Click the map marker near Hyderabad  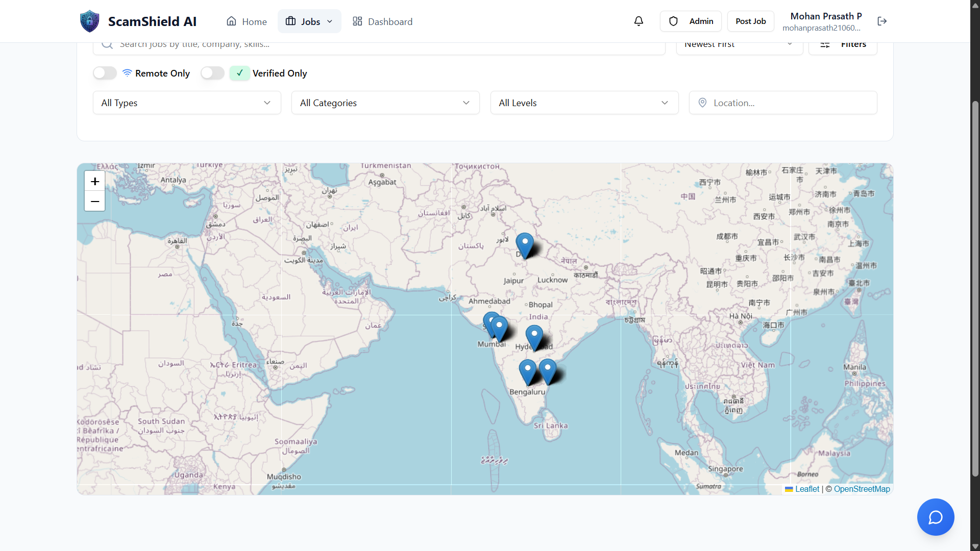[534, 336]
